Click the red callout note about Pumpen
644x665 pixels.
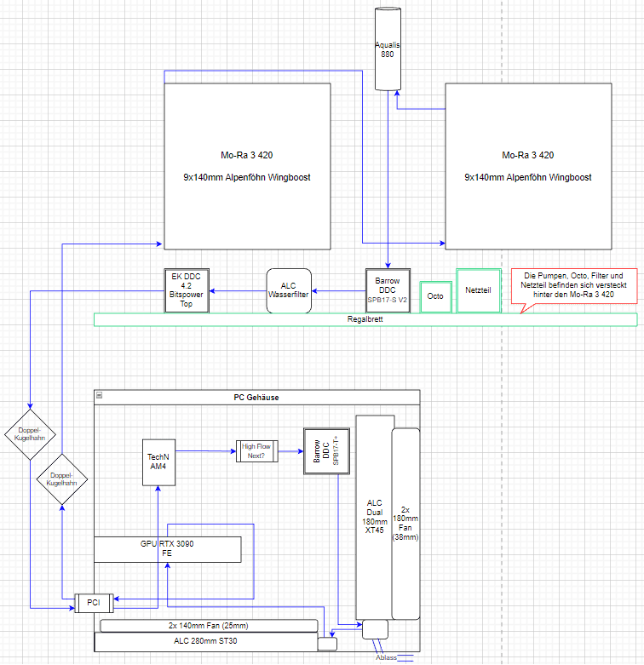pos(574,286)
